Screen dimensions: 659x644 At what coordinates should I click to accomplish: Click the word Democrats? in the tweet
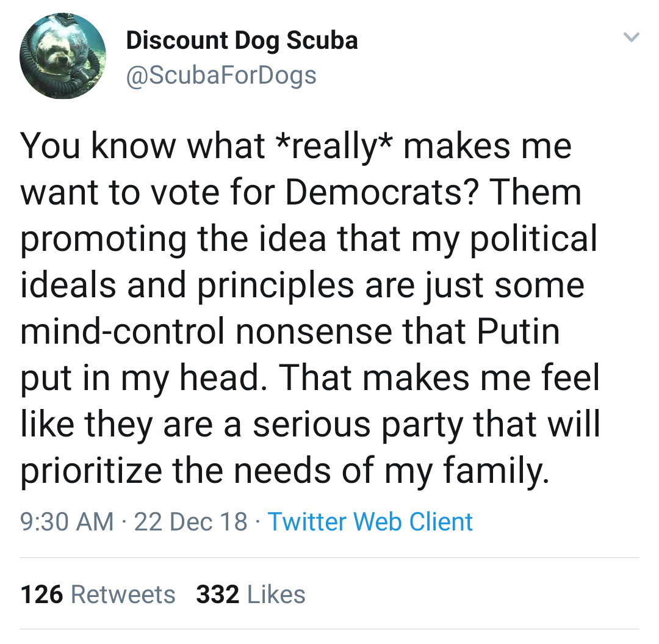click(382, 192)
